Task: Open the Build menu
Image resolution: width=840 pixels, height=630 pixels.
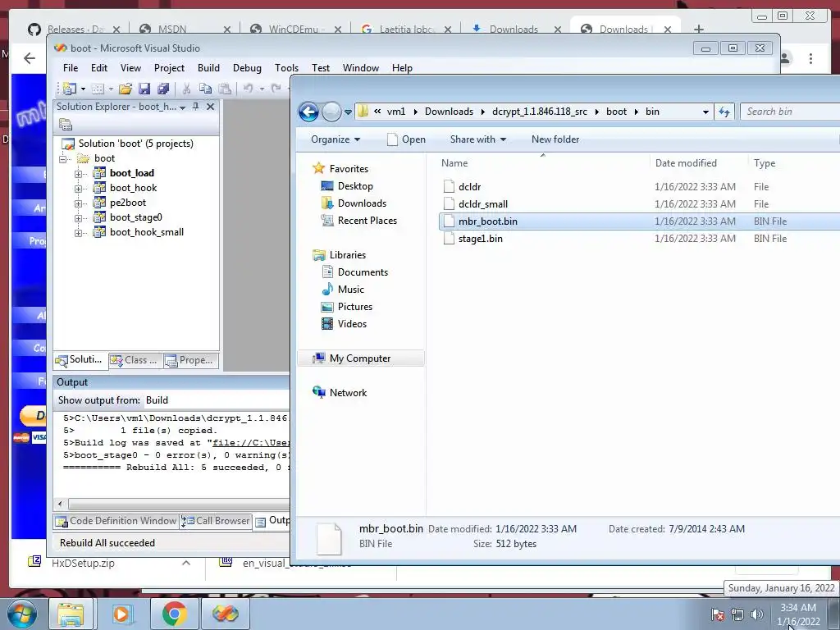Action: [x=208, y=68]
